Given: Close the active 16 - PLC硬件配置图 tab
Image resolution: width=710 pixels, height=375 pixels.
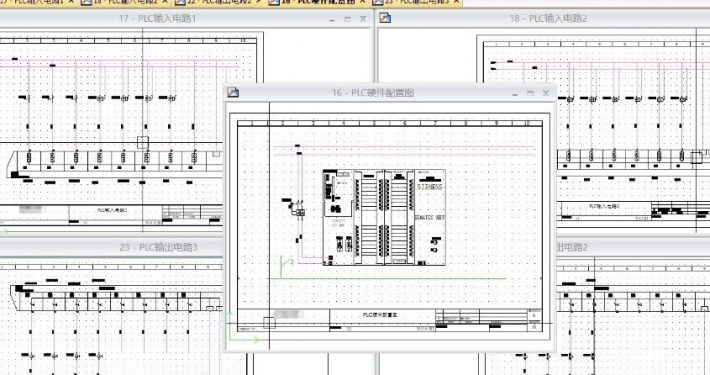Looking at the screenshot, I should 363,2.
